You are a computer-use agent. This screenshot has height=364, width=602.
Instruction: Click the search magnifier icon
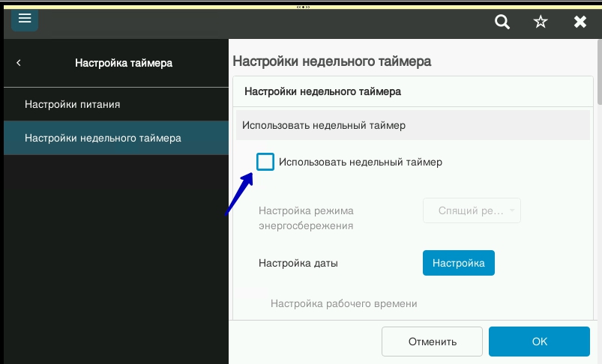pos(502,22)
